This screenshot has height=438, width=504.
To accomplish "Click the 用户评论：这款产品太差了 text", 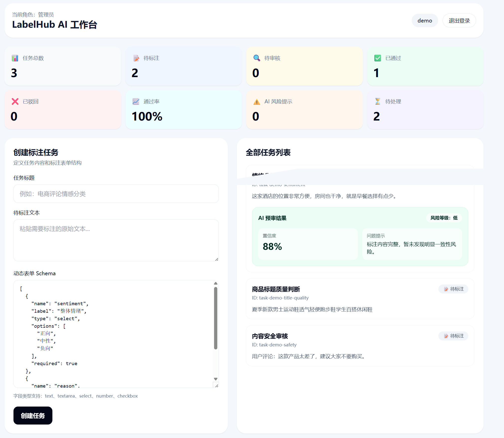I will click(x=309, y=356).
